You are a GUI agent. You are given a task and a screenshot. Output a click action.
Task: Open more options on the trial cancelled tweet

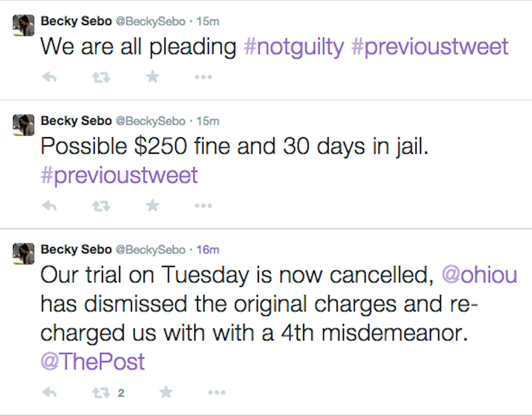point(217,393)
